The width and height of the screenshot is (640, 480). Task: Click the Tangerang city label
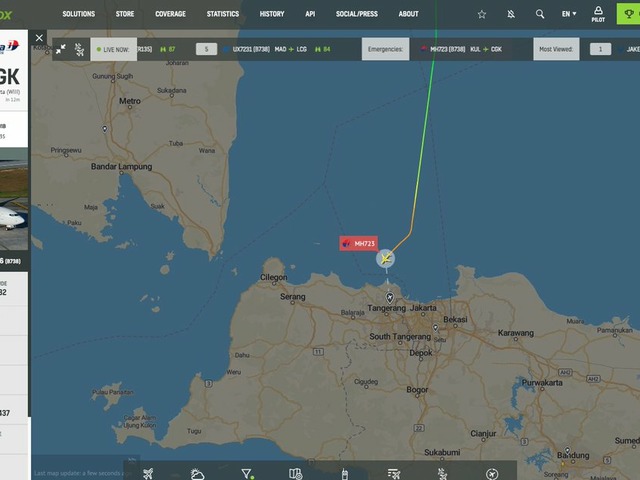(x=387, y=308)
